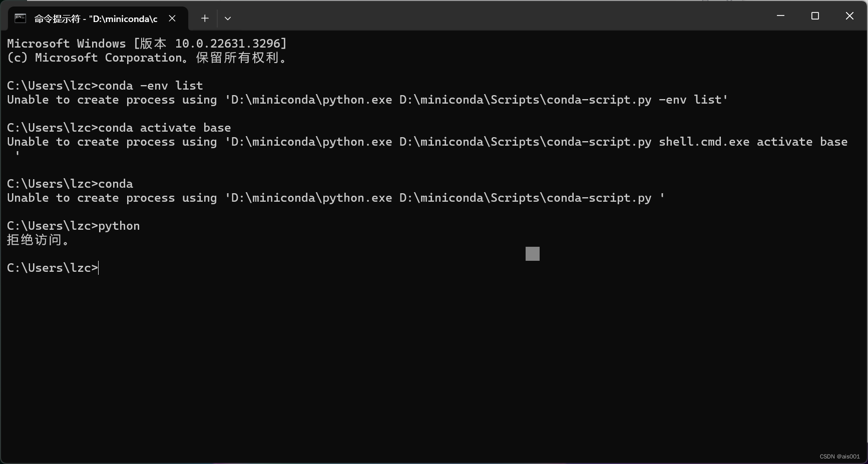The width and height of the screenshot is (868, 464).
Task: Click the gray block in the terminal area
Action: pos(532,254)
